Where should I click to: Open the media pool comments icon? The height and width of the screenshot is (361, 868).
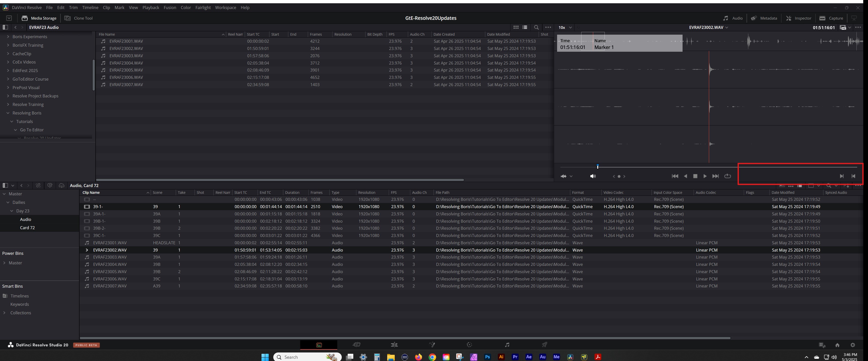(x=50, y=185)
